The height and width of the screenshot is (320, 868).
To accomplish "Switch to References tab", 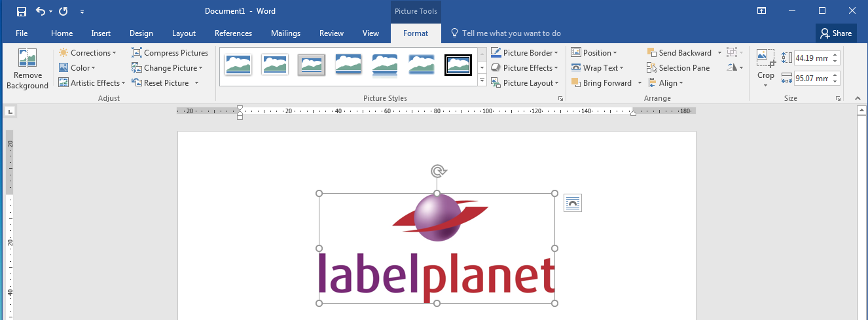I will click(x=233, y=33).
